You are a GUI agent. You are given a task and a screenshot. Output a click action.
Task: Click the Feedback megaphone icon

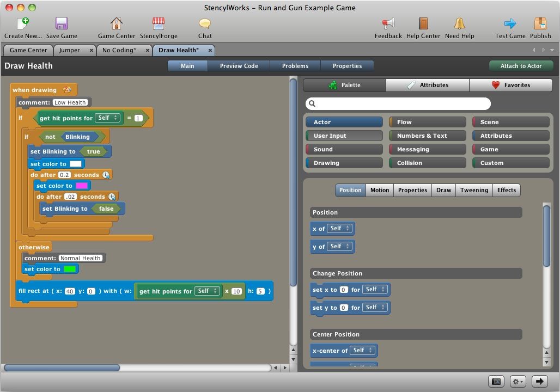388,23
